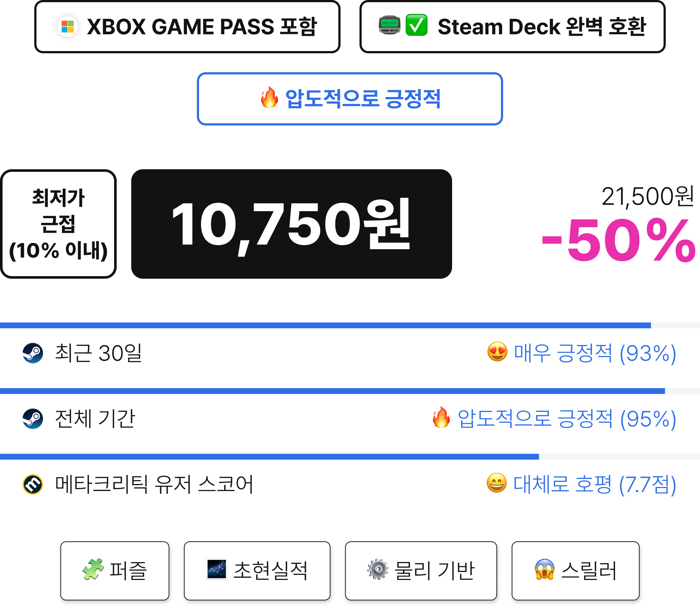This screenshot has height=607, width=700.
Task: Open the 압도적으로 긍정적 (95%) review link
Action: point(567,419)
